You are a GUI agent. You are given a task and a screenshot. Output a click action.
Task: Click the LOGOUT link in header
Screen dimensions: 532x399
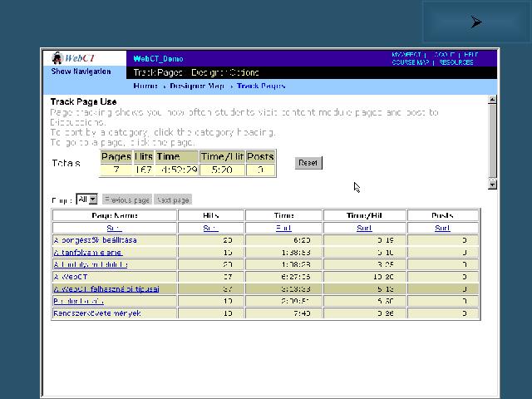click(x=445, y=55)
